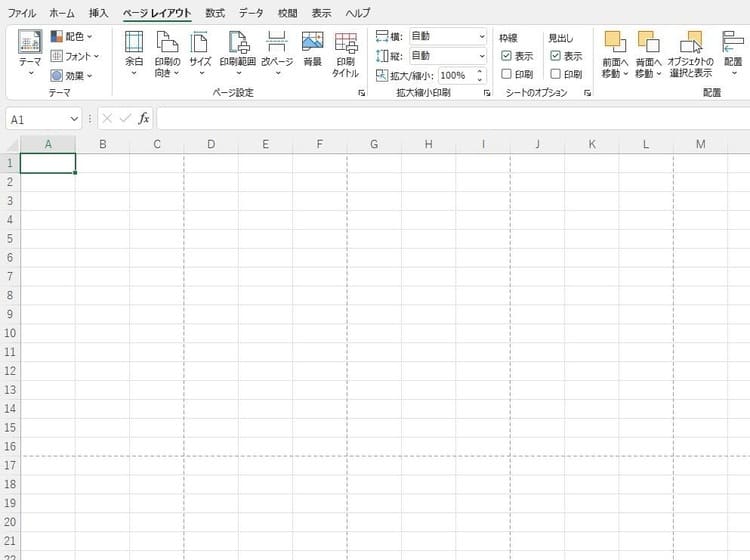This screenshot has height=560, width=750.
Task: Click the 配置 (Align) icon
Action: coord(733,42)
